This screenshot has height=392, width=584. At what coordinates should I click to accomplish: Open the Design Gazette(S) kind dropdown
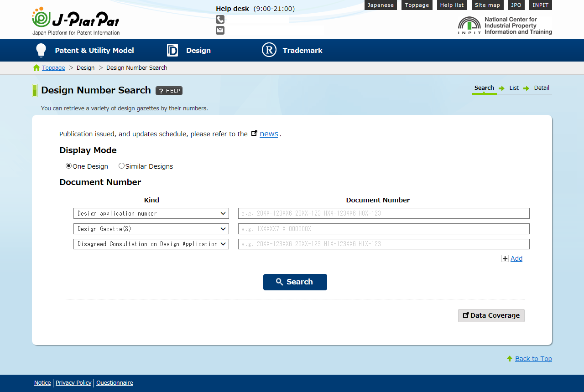[151, 228]
